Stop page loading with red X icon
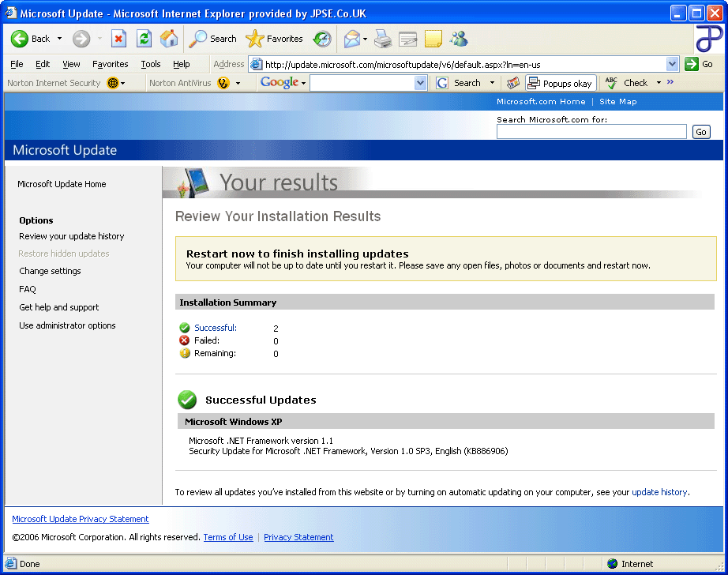Screen dimensions: 728x575 [x=119, y=39]
